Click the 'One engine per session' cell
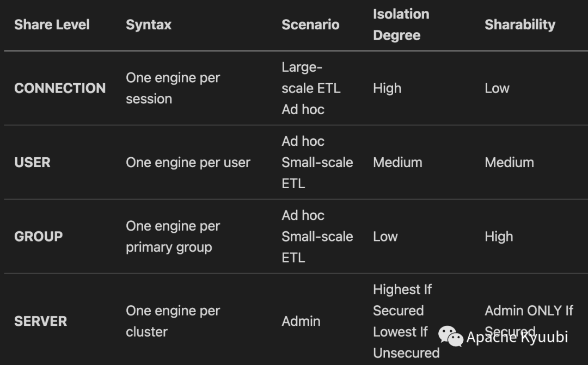Screen dimensions: 588x365 click(173, 88)
